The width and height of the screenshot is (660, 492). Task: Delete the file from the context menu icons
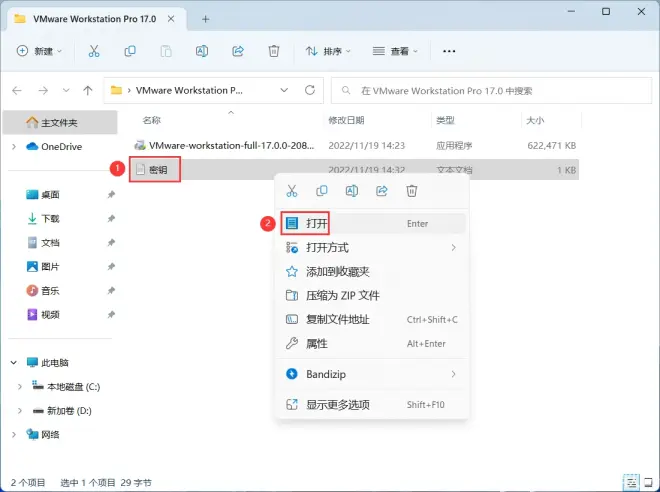coord(412,191)
